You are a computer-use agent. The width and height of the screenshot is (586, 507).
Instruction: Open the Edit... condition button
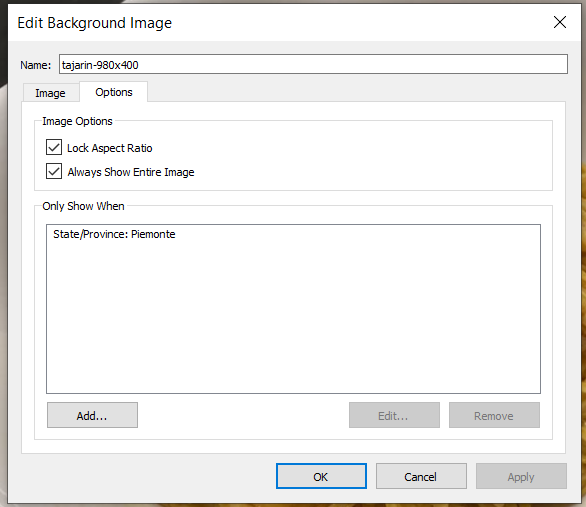point(394,415)
